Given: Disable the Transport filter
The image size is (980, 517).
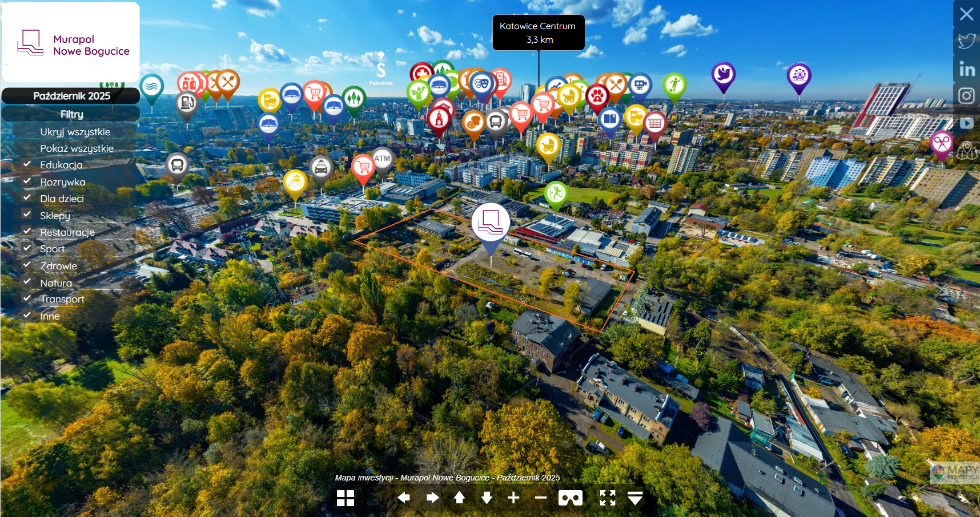Looking at the screenshot, I should [x=27, y=298].
